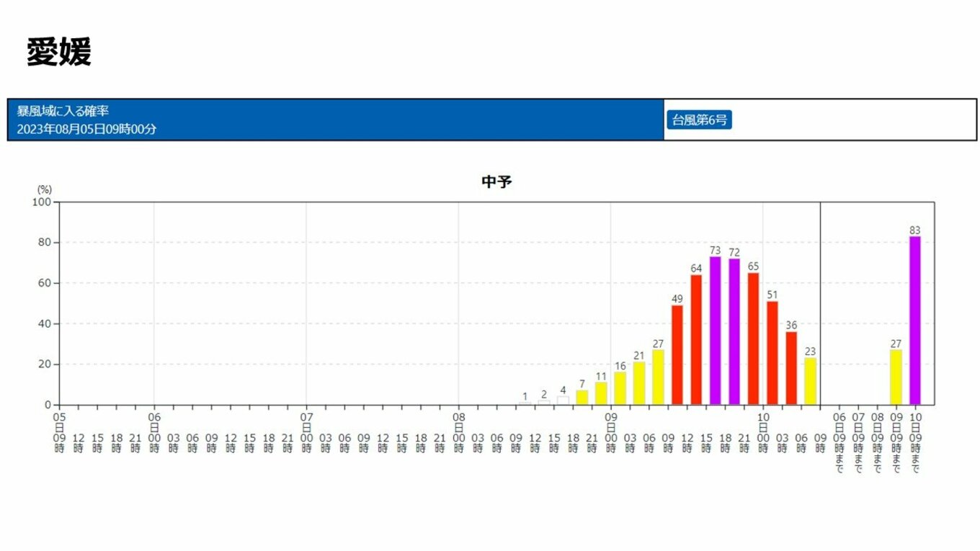The image size is (980, 551).
Task: Click the small white bar labeled 4
Action: coord(563,400)
